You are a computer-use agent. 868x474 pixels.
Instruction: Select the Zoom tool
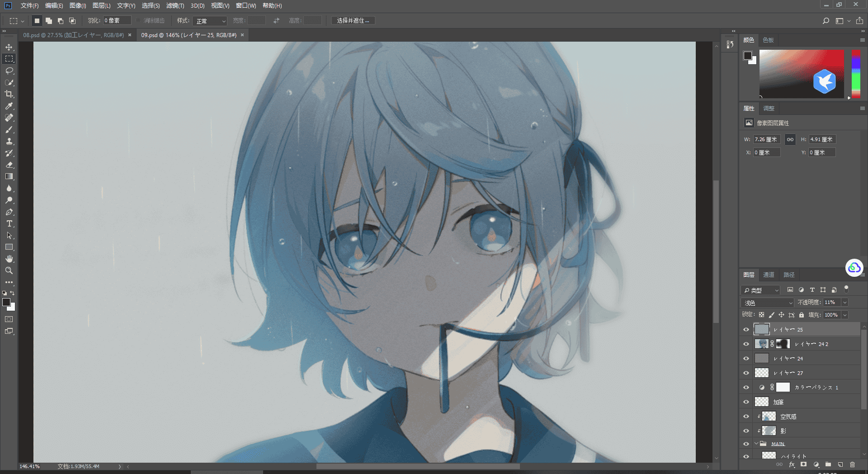(9, 270)
